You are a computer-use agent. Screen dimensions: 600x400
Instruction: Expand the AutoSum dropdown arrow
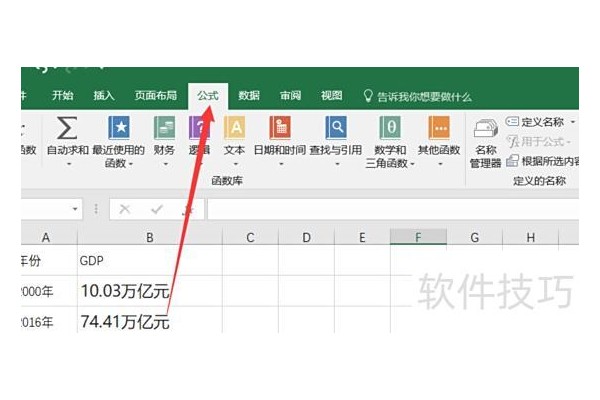(x=69, y=164)
